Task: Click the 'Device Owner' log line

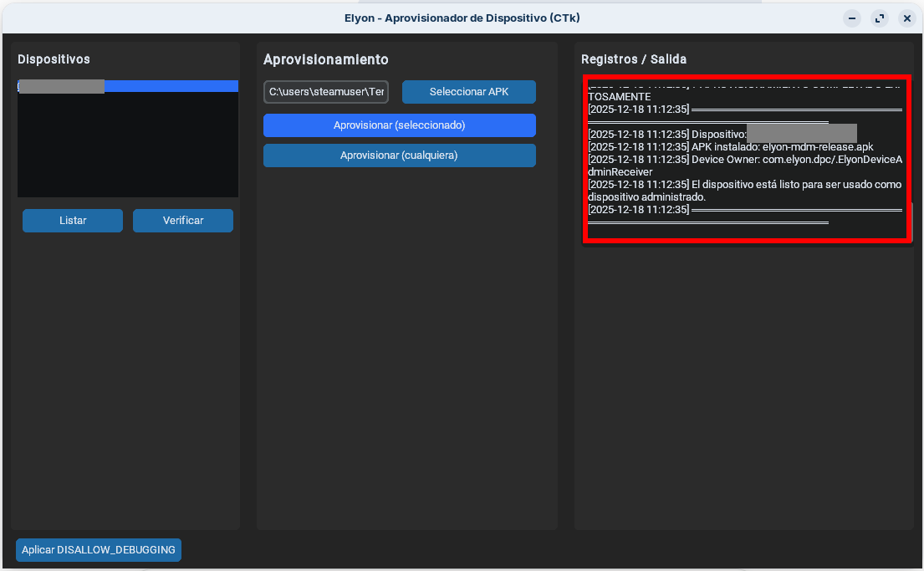Action: click(x=744, y=159)
